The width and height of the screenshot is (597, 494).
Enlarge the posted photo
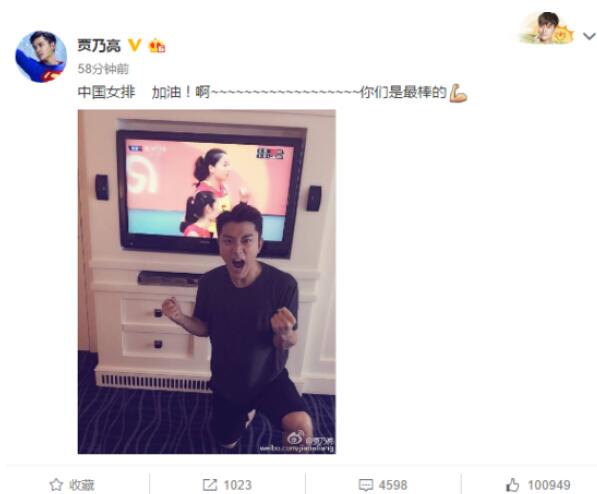point(207,281)
